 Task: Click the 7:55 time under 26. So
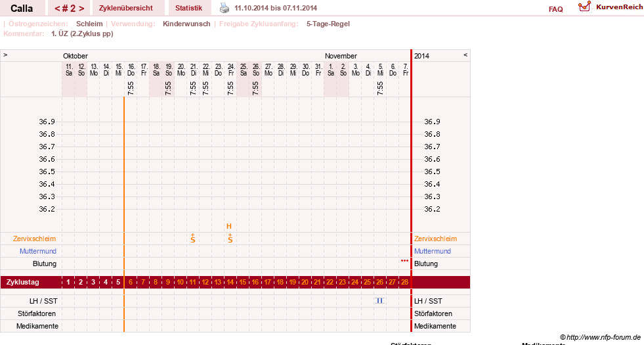255,88
